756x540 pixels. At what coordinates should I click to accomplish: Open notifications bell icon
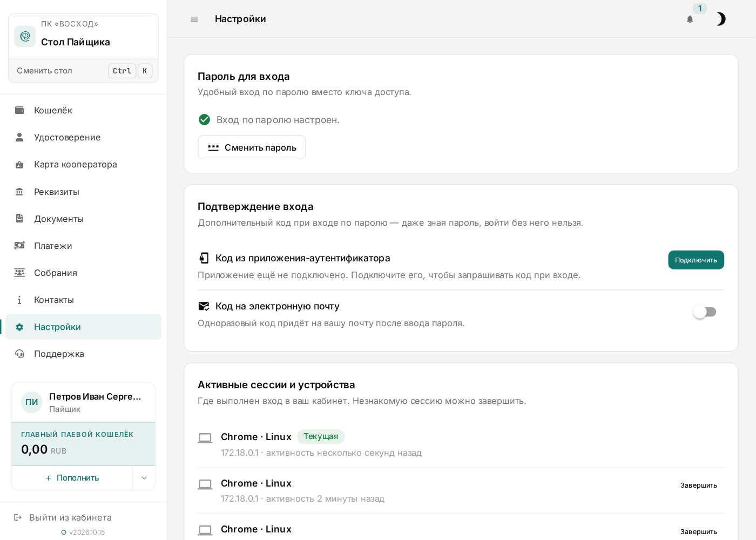click(690, 19)
